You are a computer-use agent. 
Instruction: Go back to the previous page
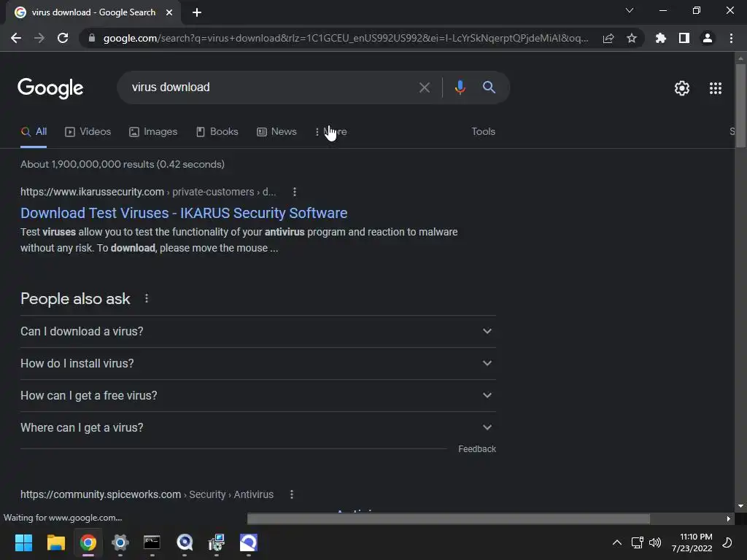click(x=16, y=38)
